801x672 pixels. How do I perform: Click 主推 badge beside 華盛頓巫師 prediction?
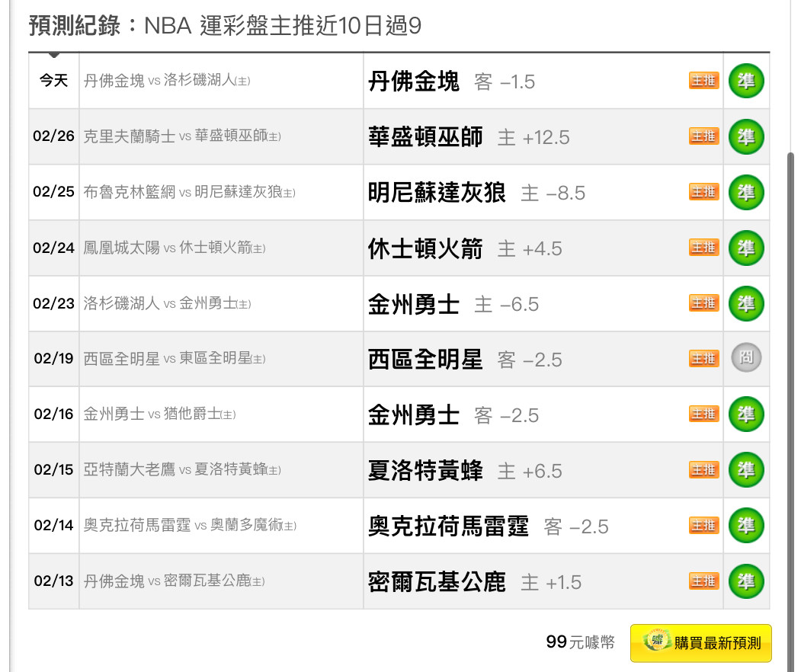point(704,136)
